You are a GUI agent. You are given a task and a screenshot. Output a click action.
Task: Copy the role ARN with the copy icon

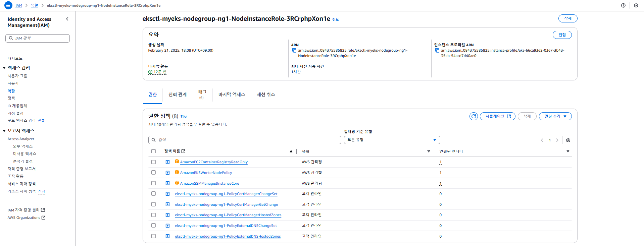point(294,51)
